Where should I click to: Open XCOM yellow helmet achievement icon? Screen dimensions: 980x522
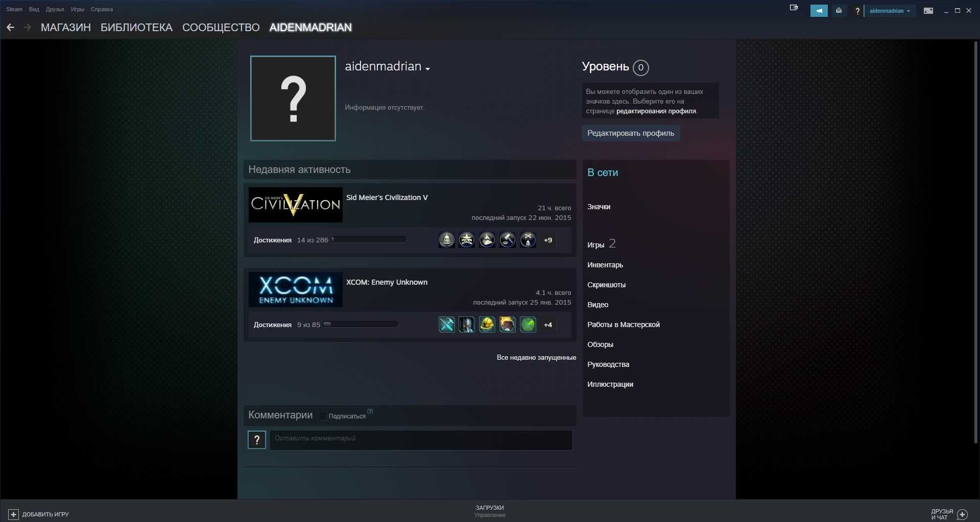point(487,325)
